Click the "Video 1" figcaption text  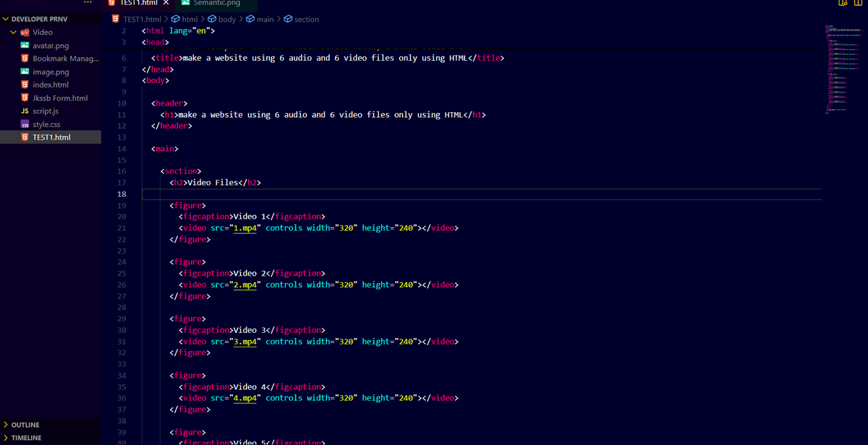[x=251, y=216]
